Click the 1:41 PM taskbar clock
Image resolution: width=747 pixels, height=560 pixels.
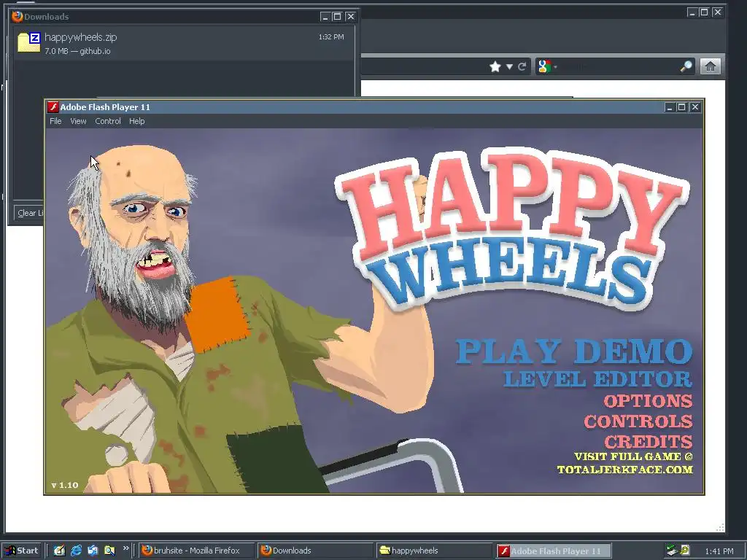click(719, 551)
